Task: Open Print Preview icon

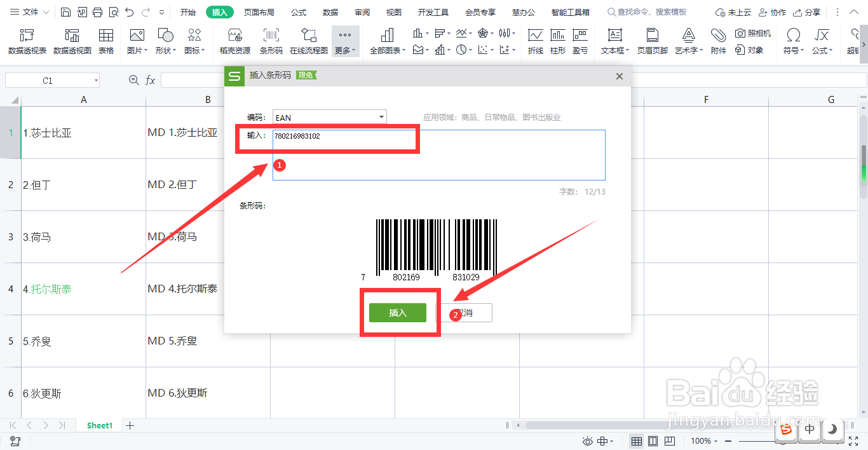Action: point(113,12)
